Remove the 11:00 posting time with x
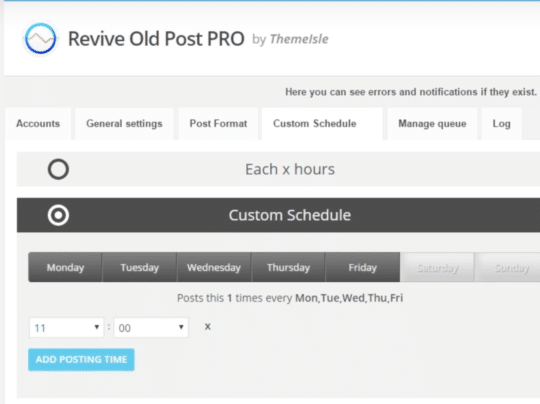540x404 pixels. pyautogui.click(x=207, y=327)
